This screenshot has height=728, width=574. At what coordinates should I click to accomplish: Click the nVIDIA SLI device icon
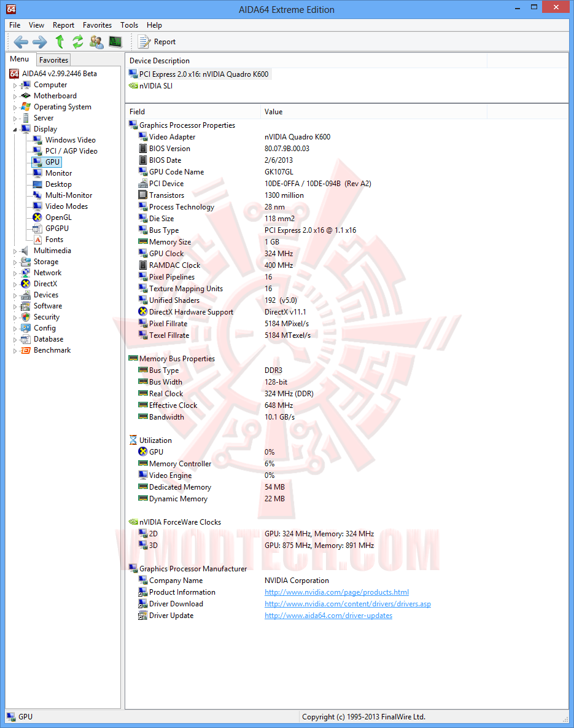point(133,86)
